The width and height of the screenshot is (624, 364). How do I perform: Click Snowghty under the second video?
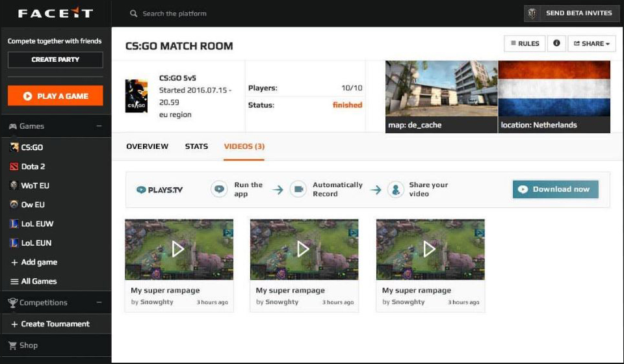pyautogui.click(x=281, y=302)
